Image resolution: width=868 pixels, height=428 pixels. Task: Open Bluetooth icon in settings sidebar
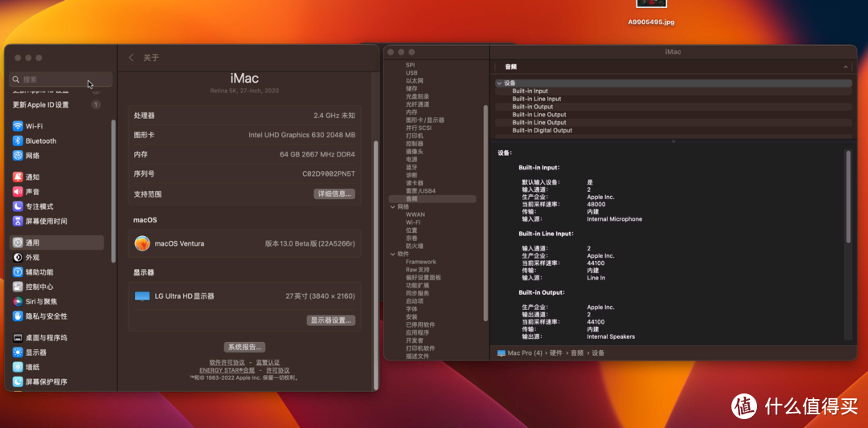(x=18, y=141)
